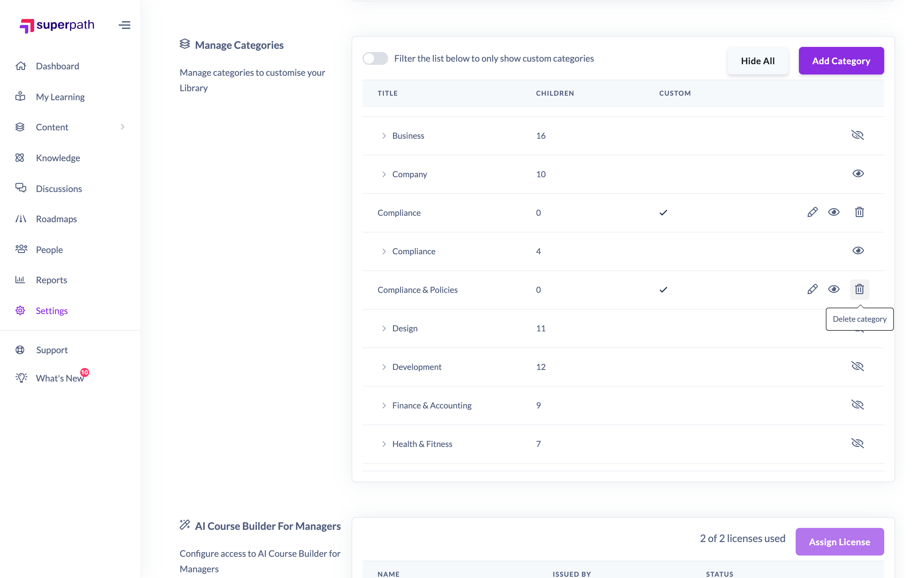This screenshot has height=578, width=924.
Task: Click the AI Course Builder wand icon
Action: click(185, 525)
